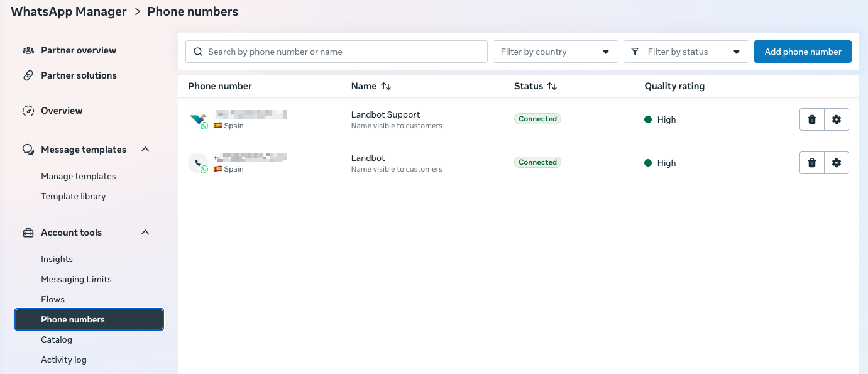Click the Landbot Support profile logo
This screenshot has width=868, height=374.
[x=197, y=119]
